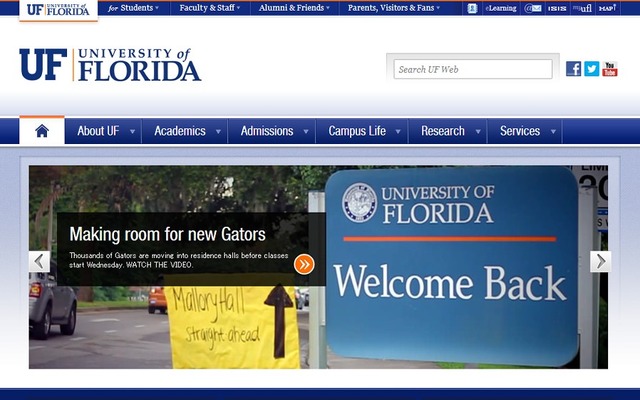
Task: Click the 'Making room for new Gators' headline
Action: click(x=167, y=234)
